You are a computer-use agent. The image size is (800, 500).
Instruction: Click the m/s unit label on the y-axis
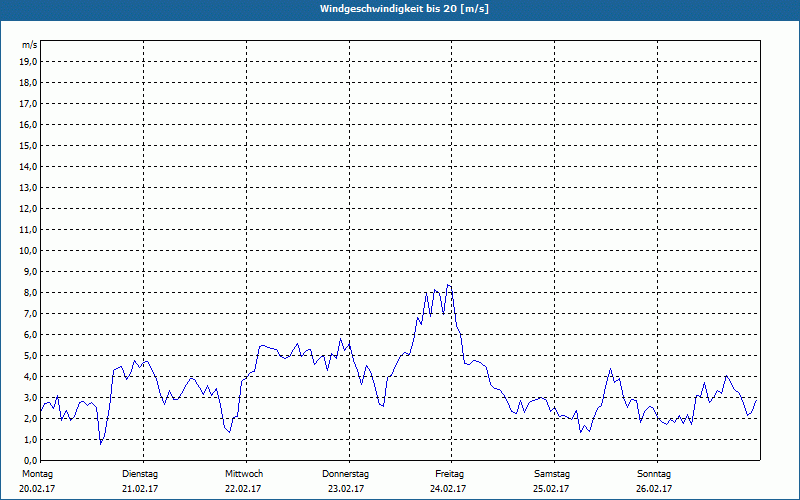click(30, 45)
